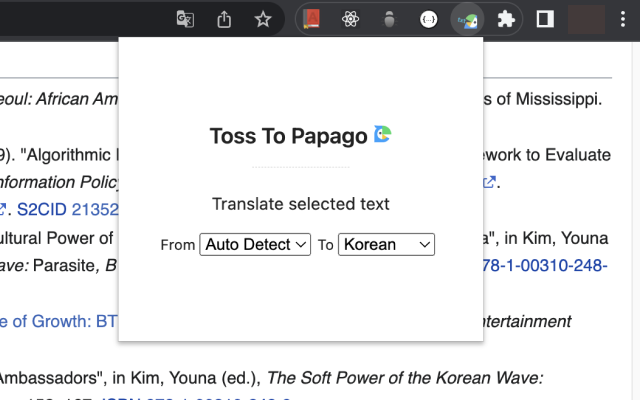Viewport: 640px width, 400px height.
Task: Open the Google Translate page icon
Action: click(x=185, y=19)
